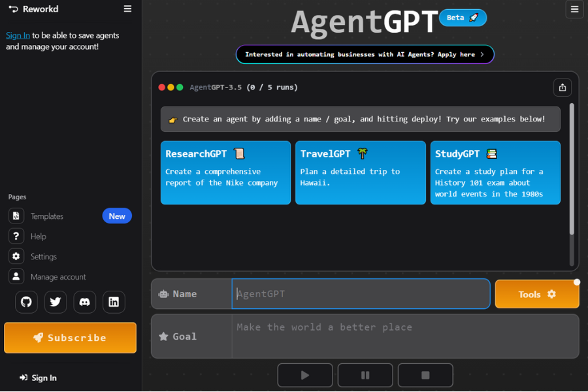
Task: Click the Help question mark icon
Action: pos(16,236)
